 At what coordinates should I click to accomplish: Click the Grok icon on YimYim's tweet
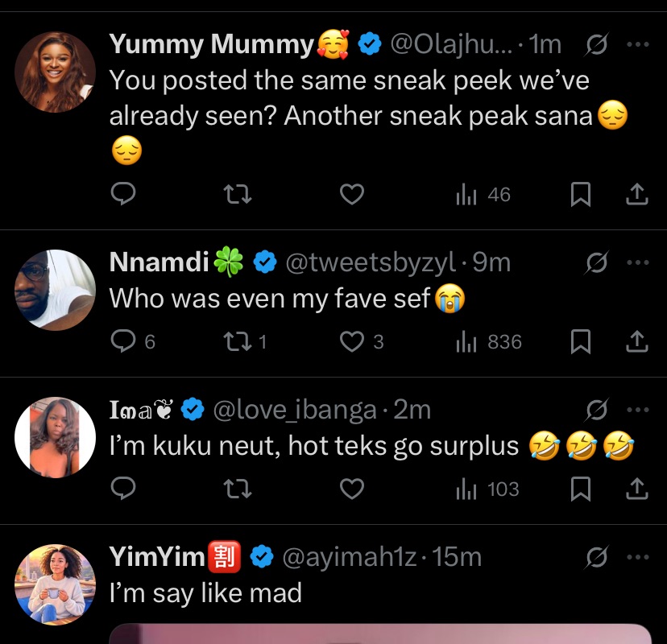click(597, 556)
